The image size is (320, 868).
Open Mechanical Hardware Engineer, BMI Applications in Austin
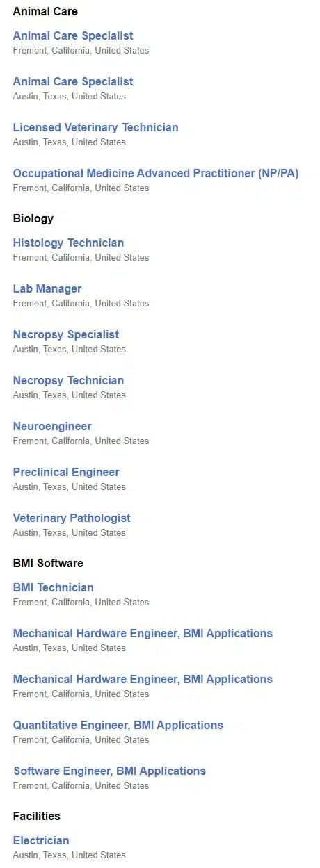(x=143, y=633)
